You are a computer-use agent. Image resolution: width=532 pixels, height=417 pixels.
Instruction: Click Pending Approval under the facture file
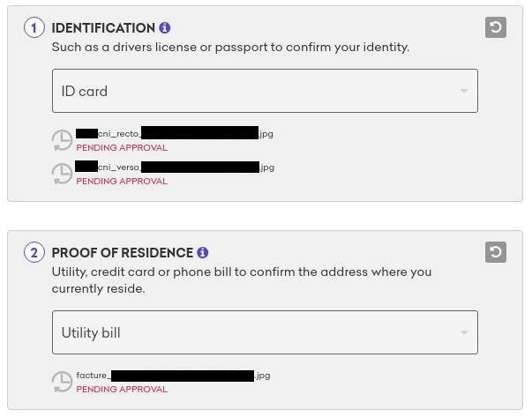coord(122,390)
